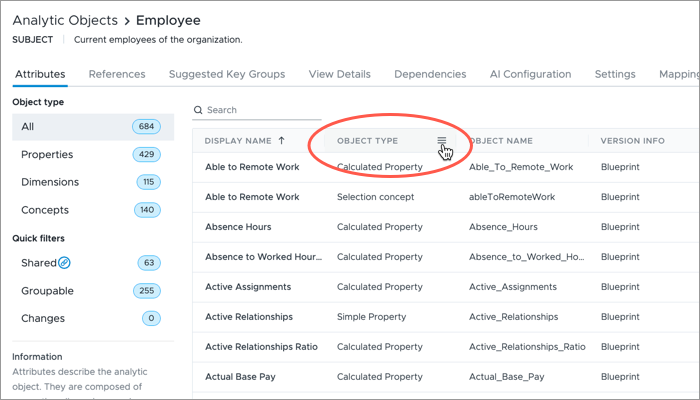Click the search magnifier icon
This screenshot has height=400, width=700.
pyautogui.click(x=198, y=110)
